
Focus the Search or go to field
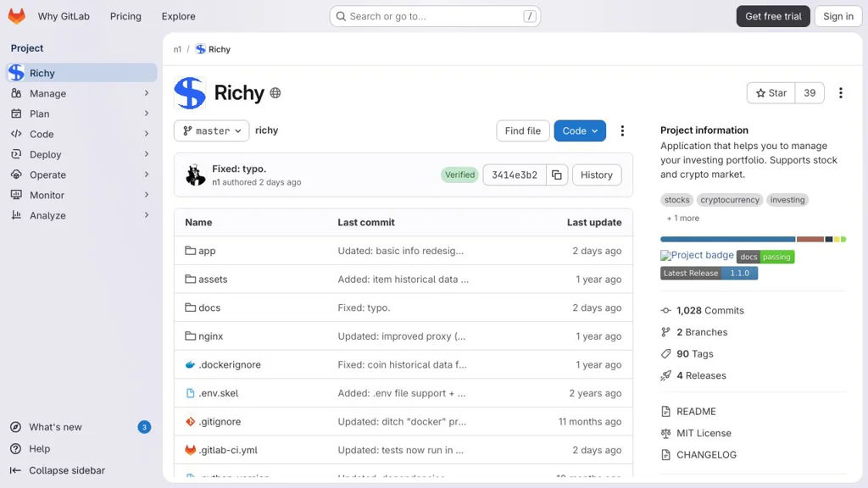coord(435,16)
